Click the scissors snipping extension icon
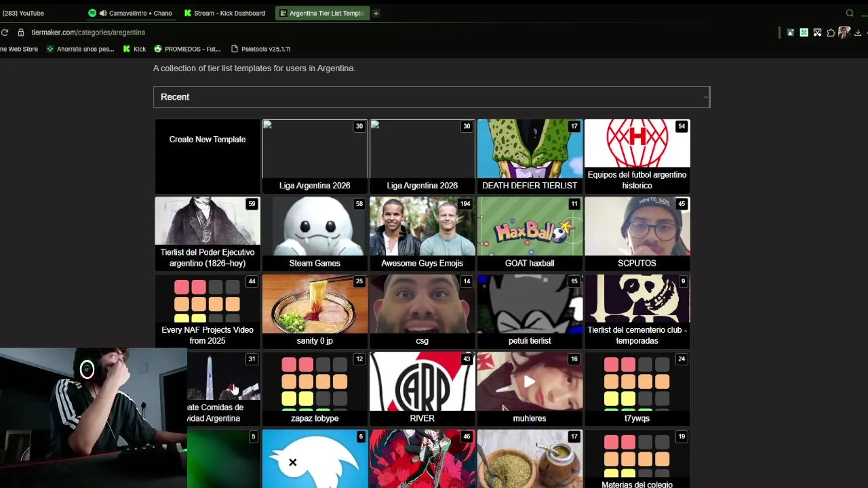The image size is (868, 488). (817, 32)
